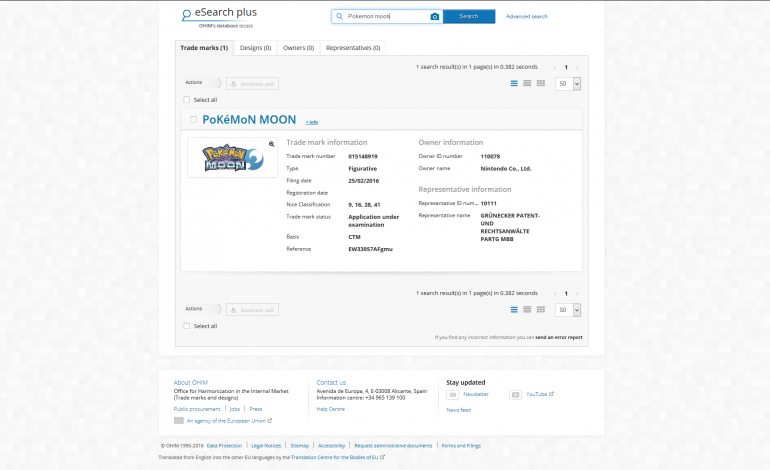Switch to compact rows view at top

(527, 83)
